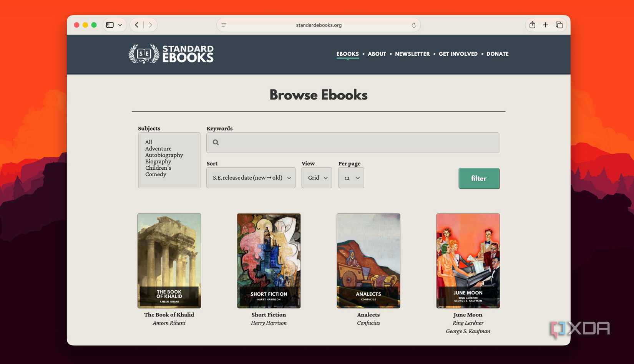Select Biography in the Subjects list
Screen dimensions: 634x364
[x=158, y=161]
